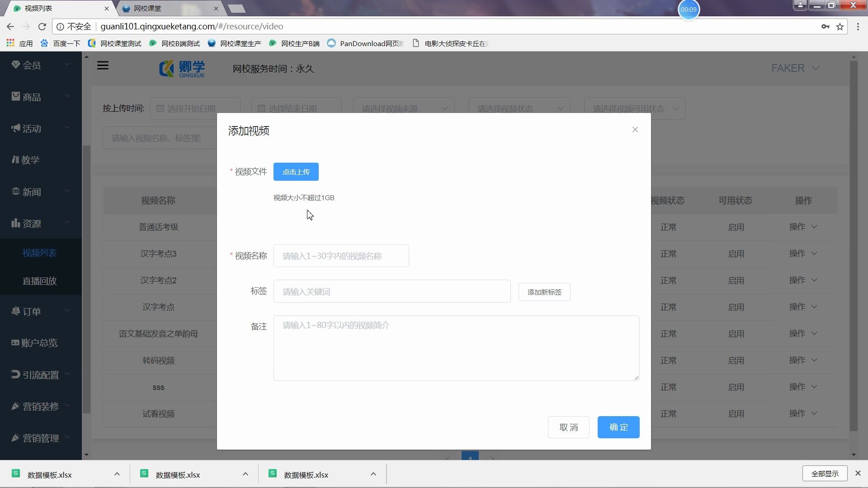The image size is (868, 488).
Task: Open 百度一下 bookmark
Action: point(60,43)
